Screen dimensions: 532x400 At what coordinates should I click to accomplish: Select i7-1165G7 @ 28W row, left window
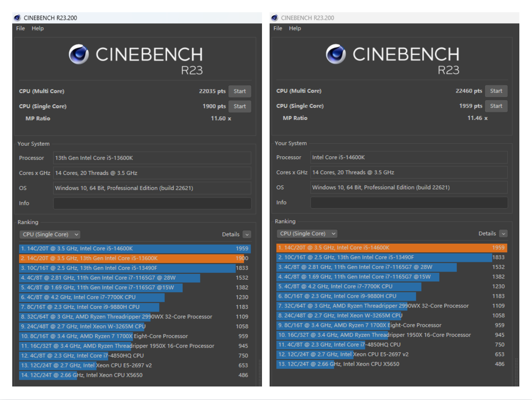click(135, 278)
